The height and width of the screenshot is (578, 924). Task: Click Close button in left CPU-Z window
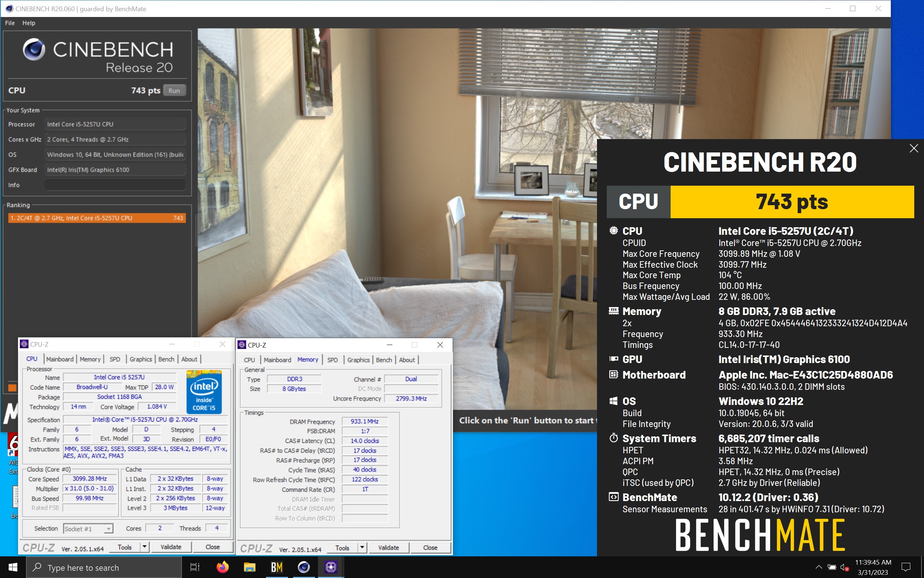[212, 547]
